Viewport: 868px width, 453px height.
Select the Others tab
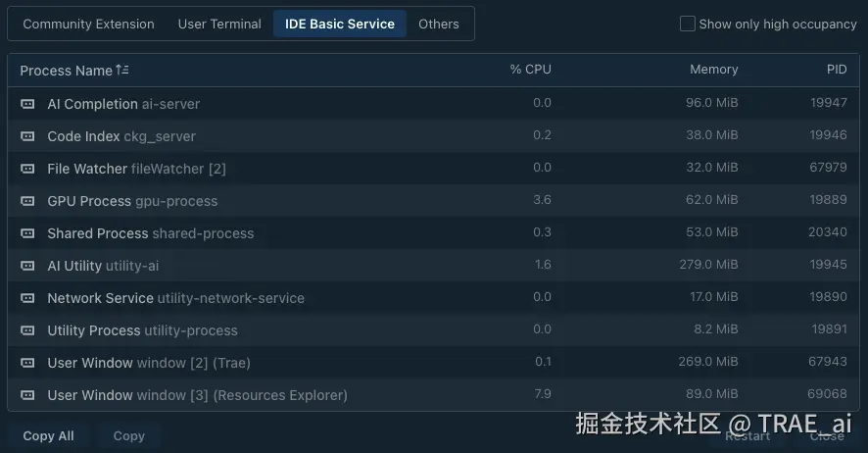click(439, 24)
